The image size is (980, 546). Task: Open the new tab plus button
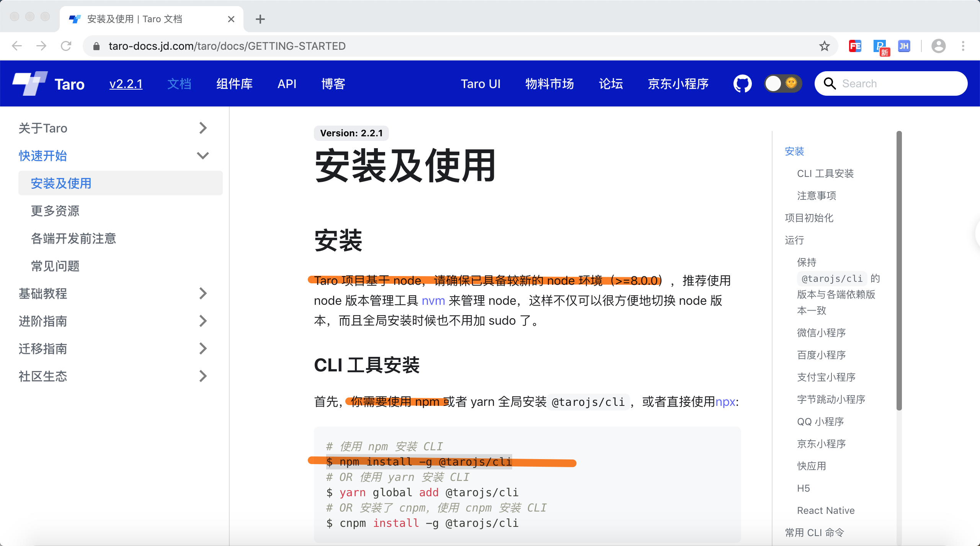tap(260, 19)
